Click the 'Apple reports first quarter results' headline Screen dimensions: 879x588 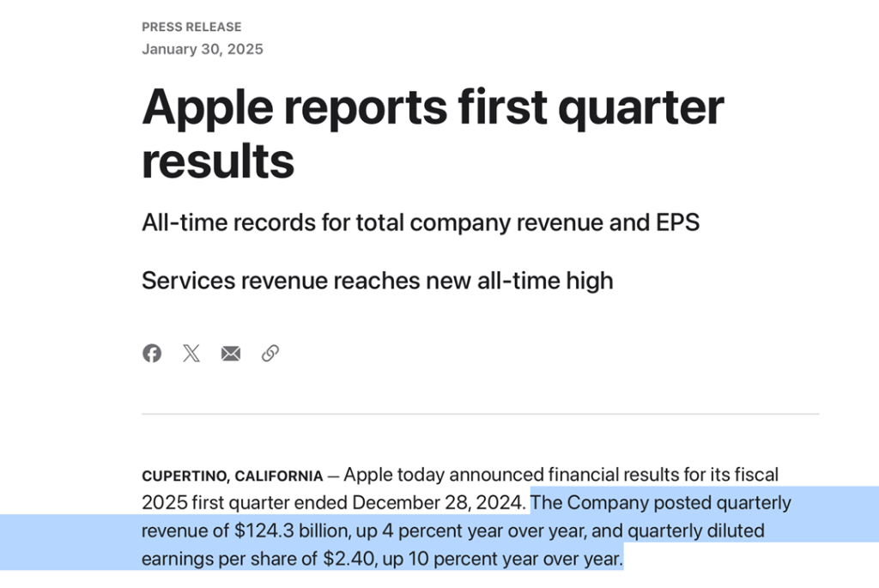(x=433, y=134)
